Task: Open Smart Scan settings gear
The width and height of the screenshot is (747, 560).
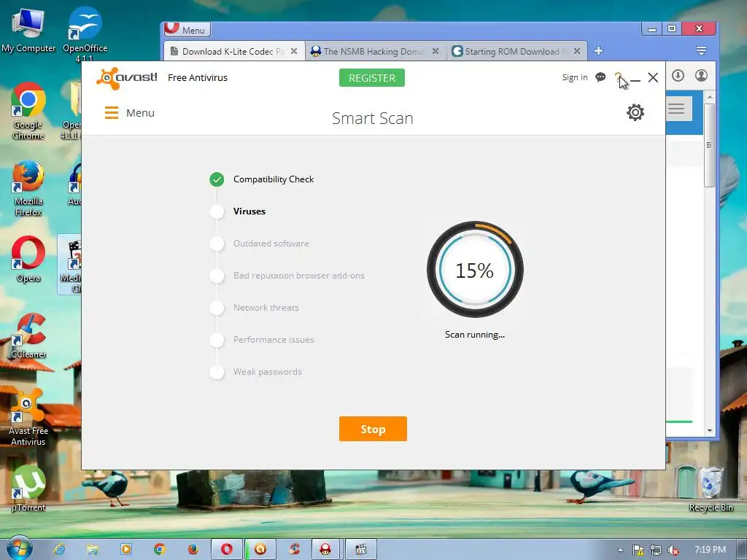Action: click(635, 112)
